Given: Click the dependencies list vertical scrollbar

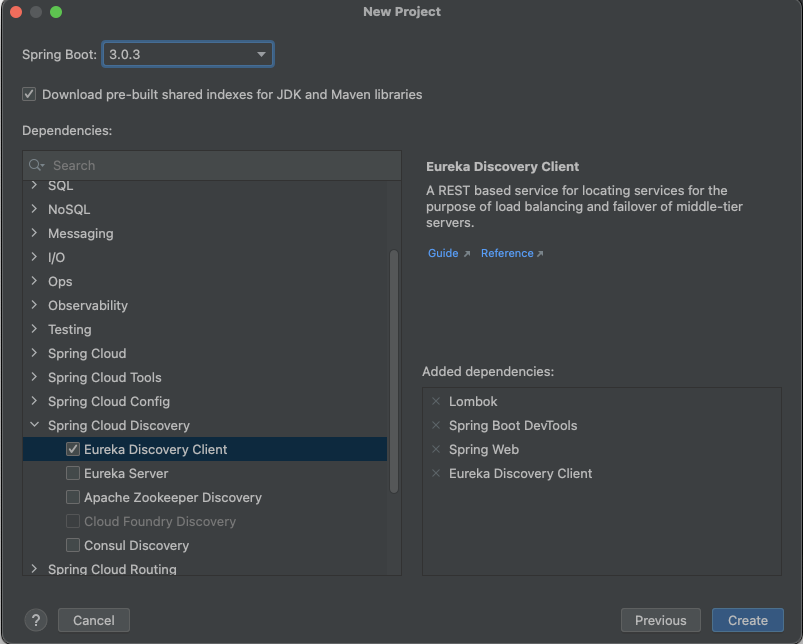Looking at the screenshot, I should pos(394,372).
